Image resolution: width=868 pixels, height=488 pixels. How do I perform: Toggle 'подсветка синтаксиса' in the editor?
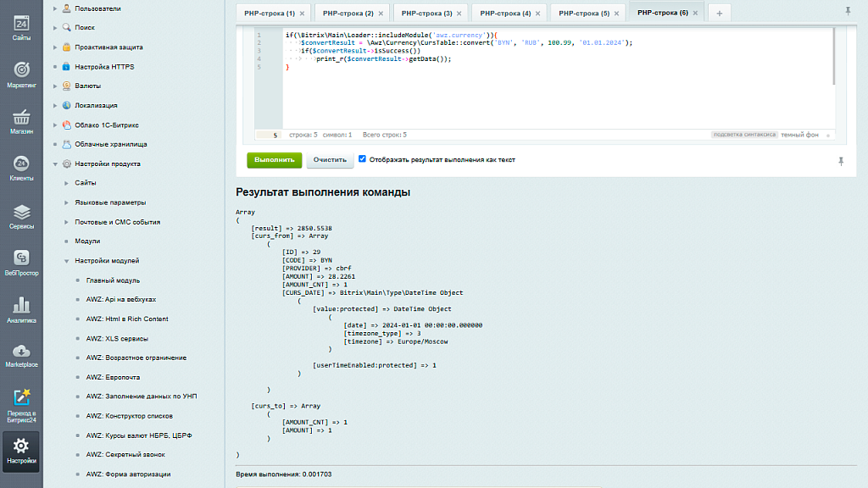743,135
